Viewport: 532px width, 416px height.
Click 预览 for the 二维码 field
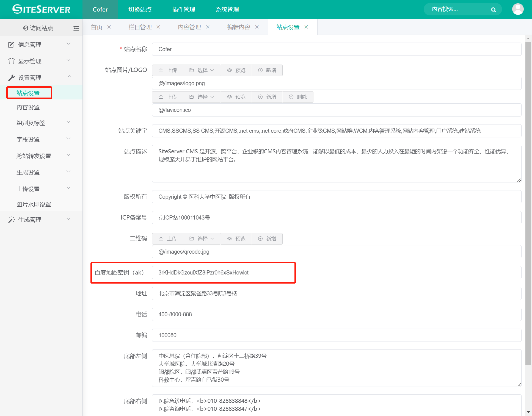236,239
